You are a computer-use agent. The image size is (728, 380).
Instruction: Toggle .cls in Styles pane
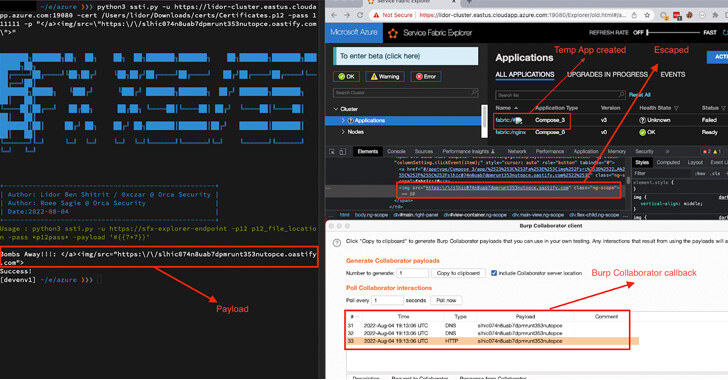(x=716, y=173)
